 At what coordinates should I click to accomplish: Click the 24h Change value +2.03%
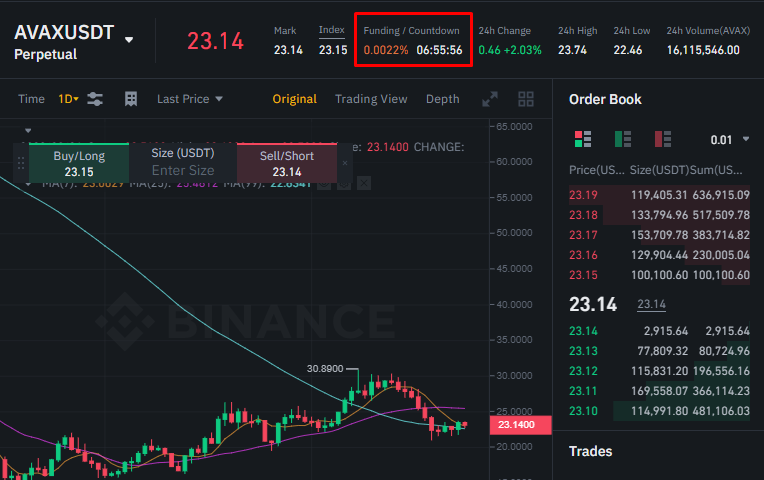(x=523, y=50)
